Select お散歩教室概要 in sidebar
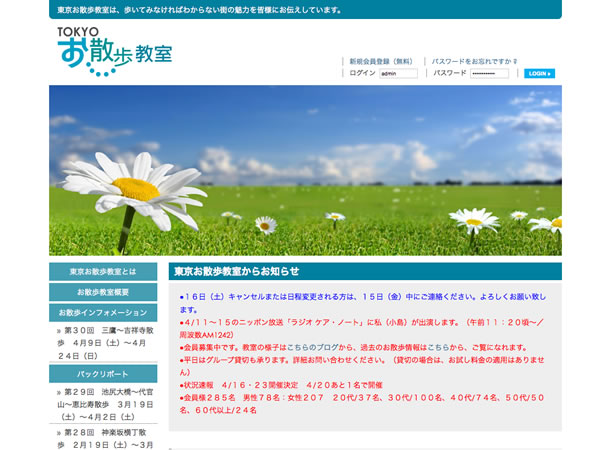The height and width of the screenshot is (450, 600). [103, 292]
